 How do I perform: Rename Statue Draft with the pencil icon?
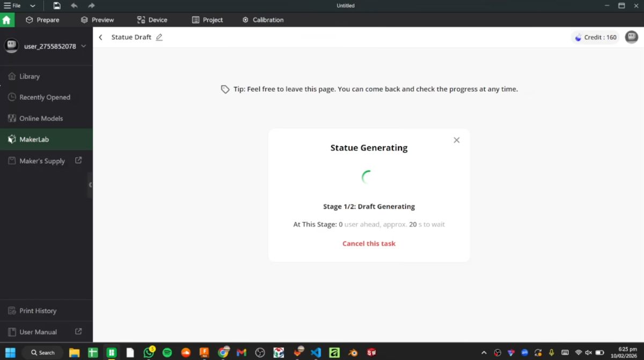[159, 37]
